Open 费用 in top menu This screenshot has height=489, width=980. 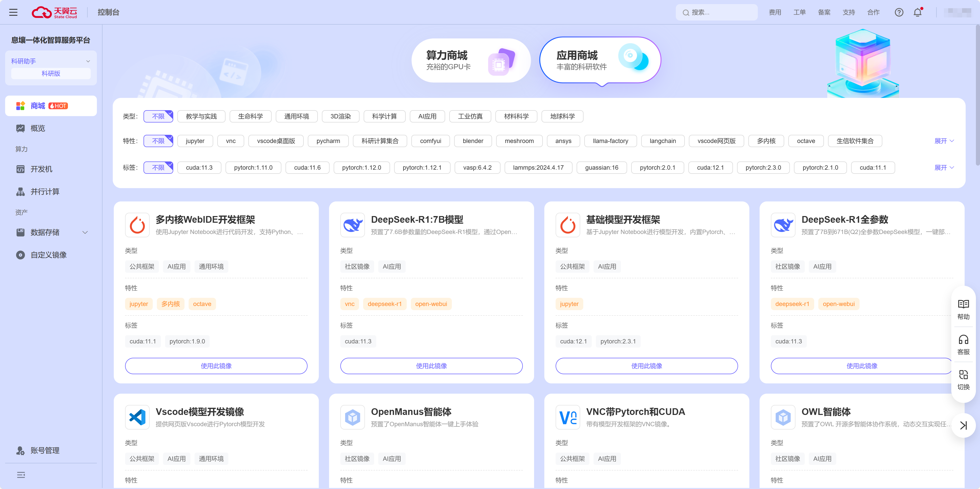775,12
